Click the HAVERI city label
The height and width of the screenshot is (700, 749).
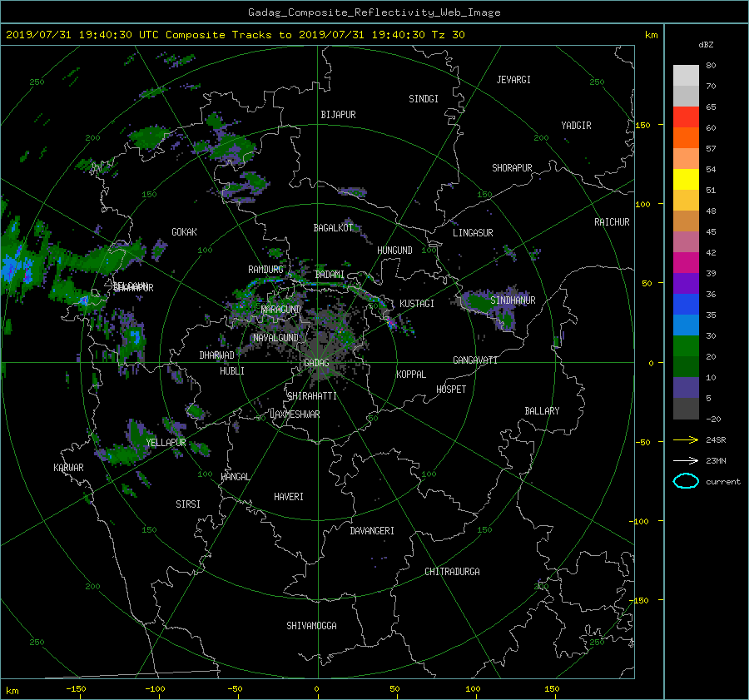click(289, 497)
